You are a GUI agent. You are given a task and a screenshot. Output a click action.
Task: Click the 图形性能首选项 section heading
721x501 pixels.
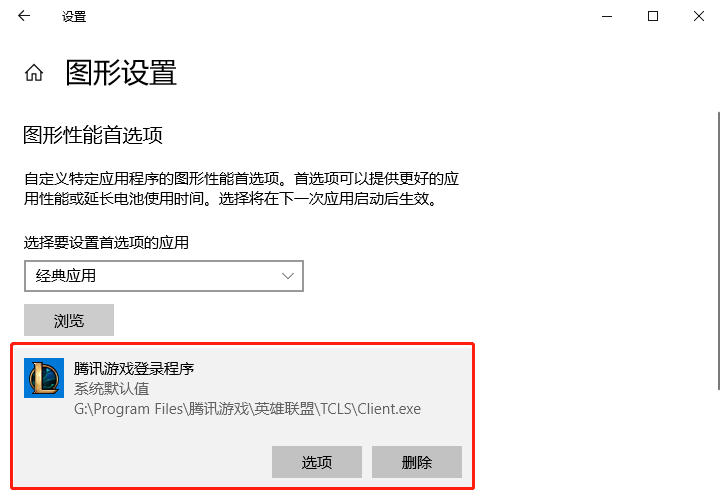point(92,135)
